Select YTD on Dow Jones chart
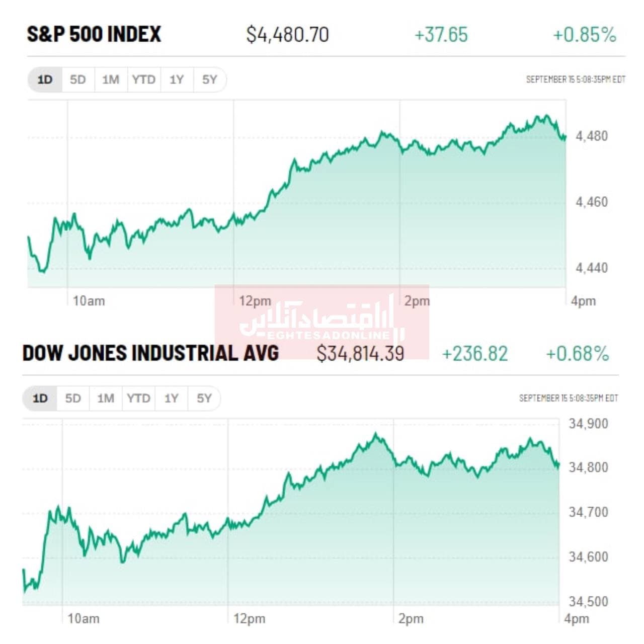 point(138,398)
